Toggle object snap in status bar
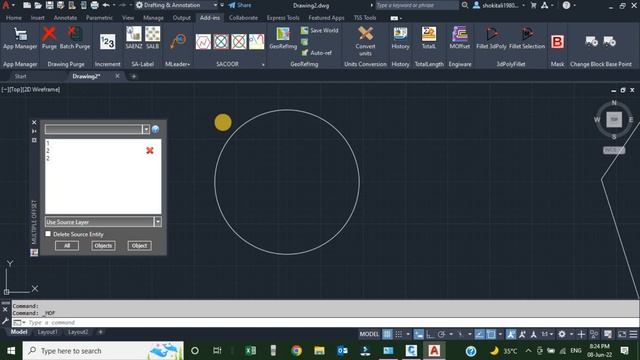Screen dimensions: 640x360 [x=491, y=334]
